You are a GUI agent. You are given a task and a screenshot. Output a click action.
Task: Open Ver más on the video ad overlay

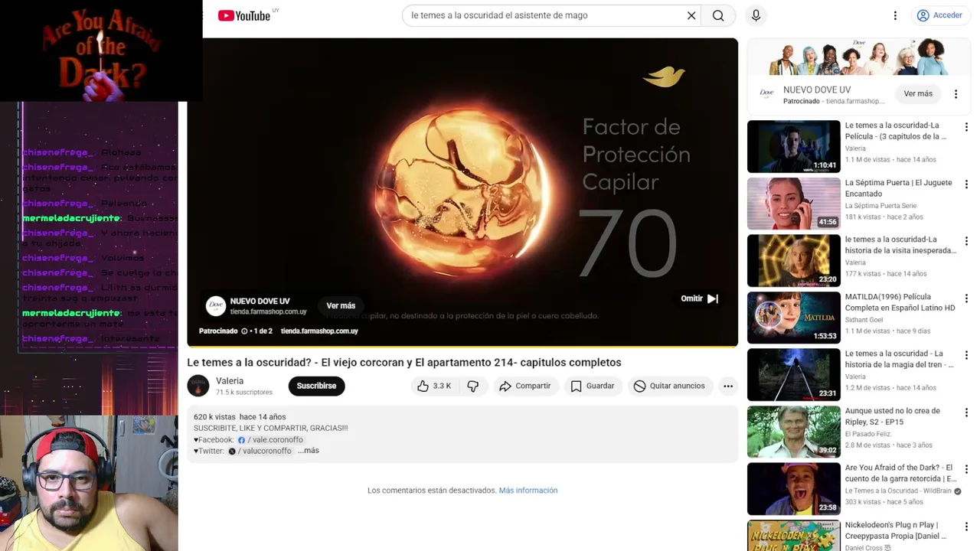[341, 305]
